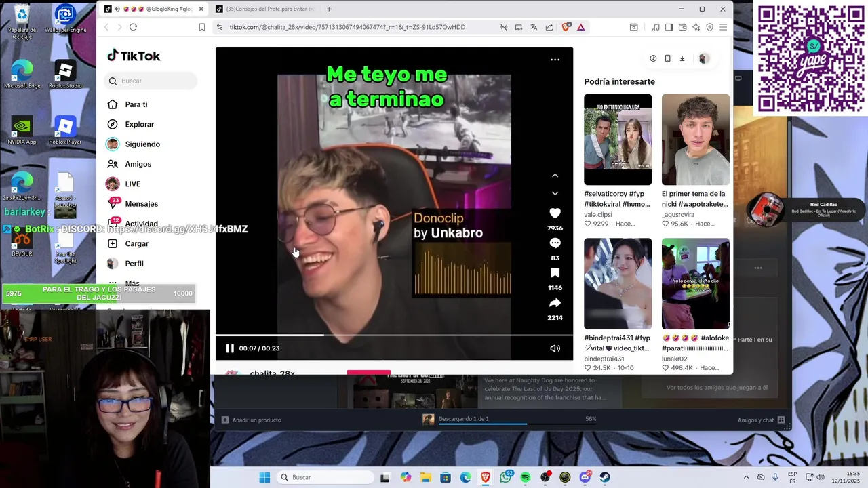Screen dimensions: 868x488
Task: Open WhatsApp from the taskbar
Action: click(x=506, y=477)
